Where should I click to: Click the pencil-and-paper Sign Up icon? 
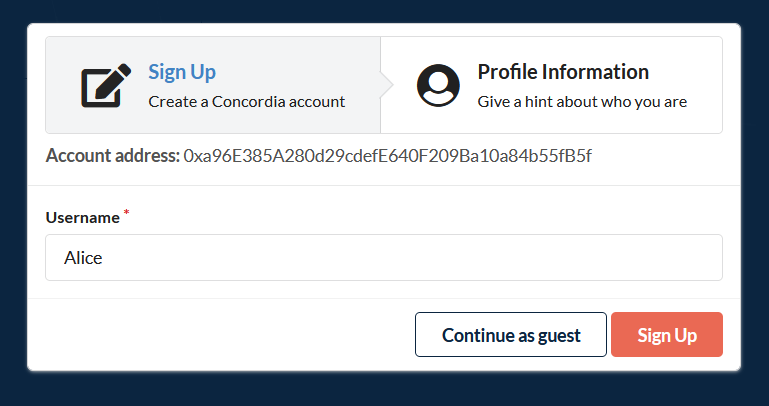(107, 86)
